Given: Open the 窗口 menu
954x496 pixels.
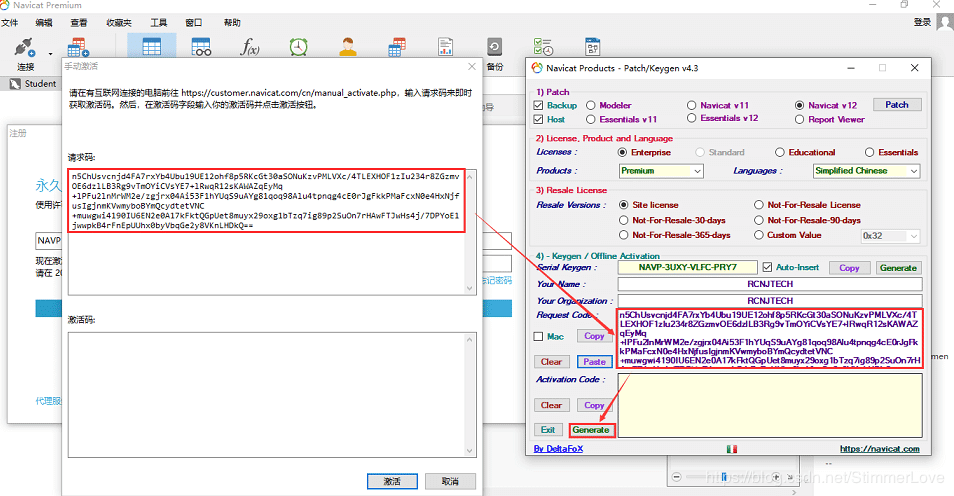Looking at the screenshot, I should [193, 23].
